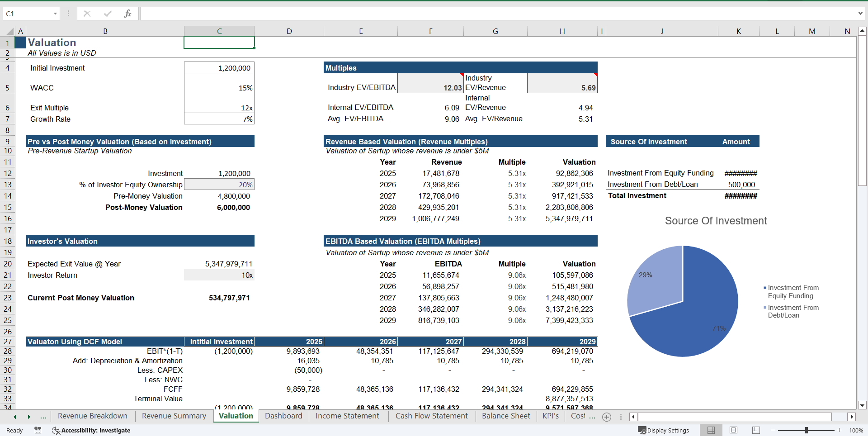Click the sheet tab bar splitter dots
The height and width of the screenshot is (437, 868).
point(621,417)
